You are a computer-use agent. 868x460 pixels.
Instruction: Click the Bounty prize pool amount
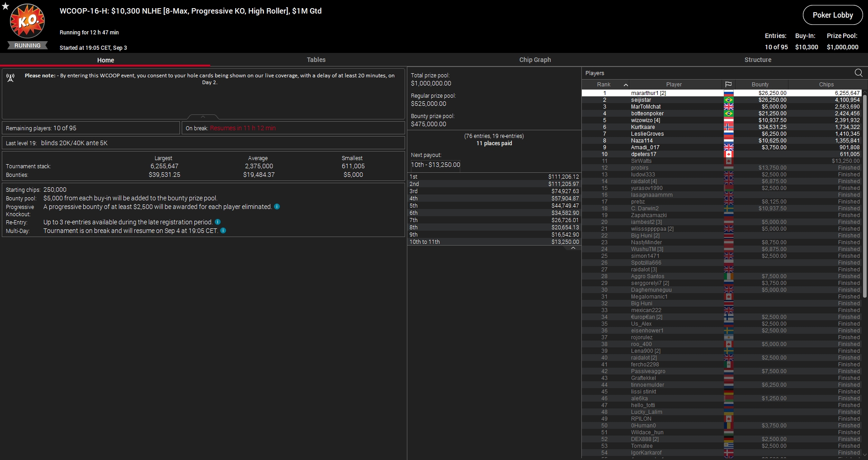[428, 124]
